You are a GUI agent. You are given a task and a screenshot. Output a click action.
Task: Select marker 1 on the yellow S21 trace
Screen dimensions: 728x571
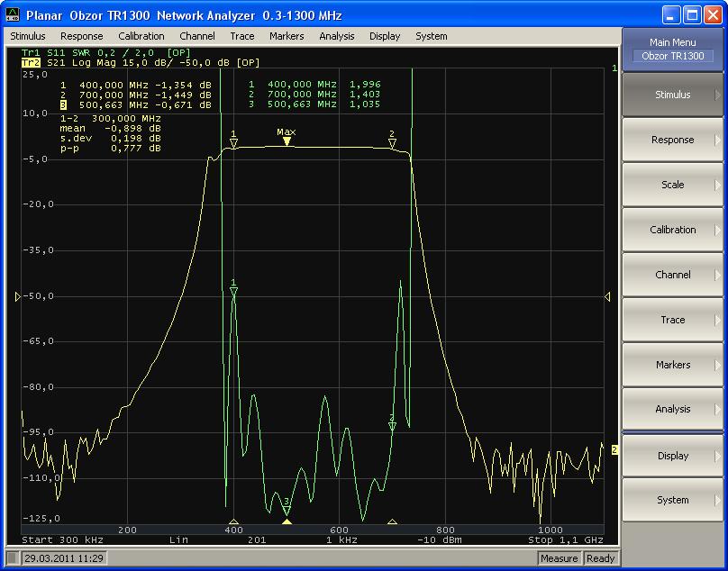[x=233, y=143]
